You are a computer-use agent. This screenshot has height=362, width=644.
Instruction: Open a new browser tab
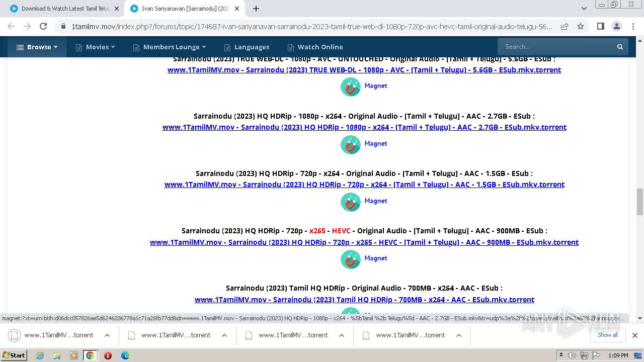pyautogui.click(x=256, y=9)
